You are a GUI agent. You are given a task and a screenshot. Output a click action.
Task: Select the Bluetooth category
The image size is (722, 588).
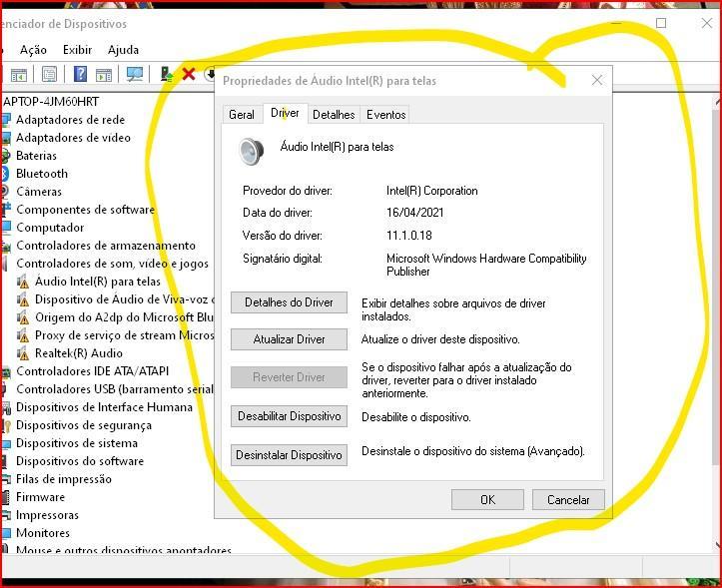tap(42, 174)
